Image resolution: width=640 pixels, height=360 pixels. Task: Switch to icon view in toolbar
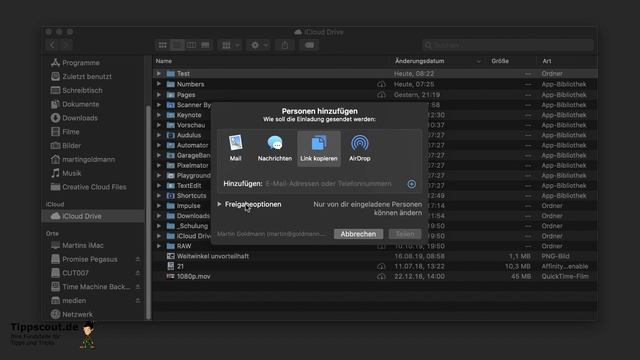coord(162,45)
